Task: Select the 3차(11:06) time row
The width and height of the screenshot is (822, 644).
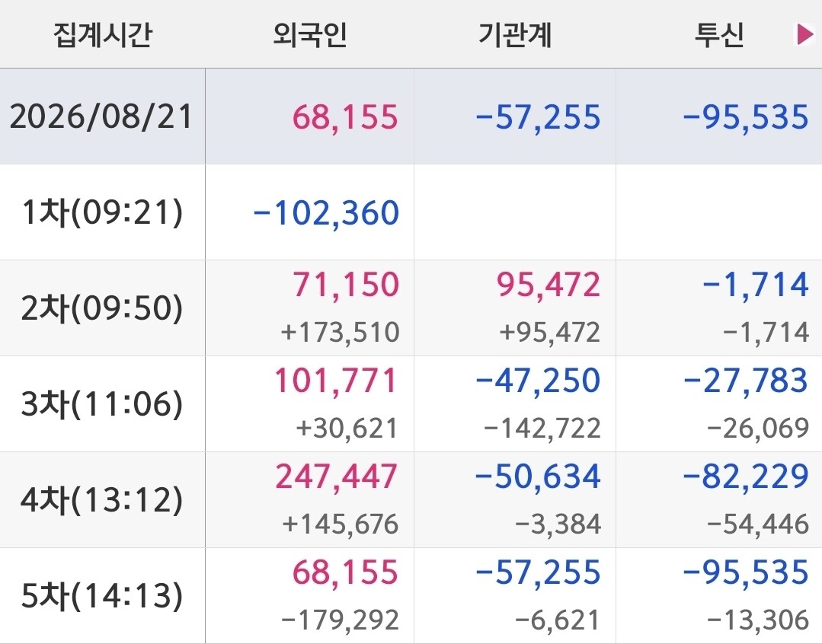Action: (x=411, y=404)
